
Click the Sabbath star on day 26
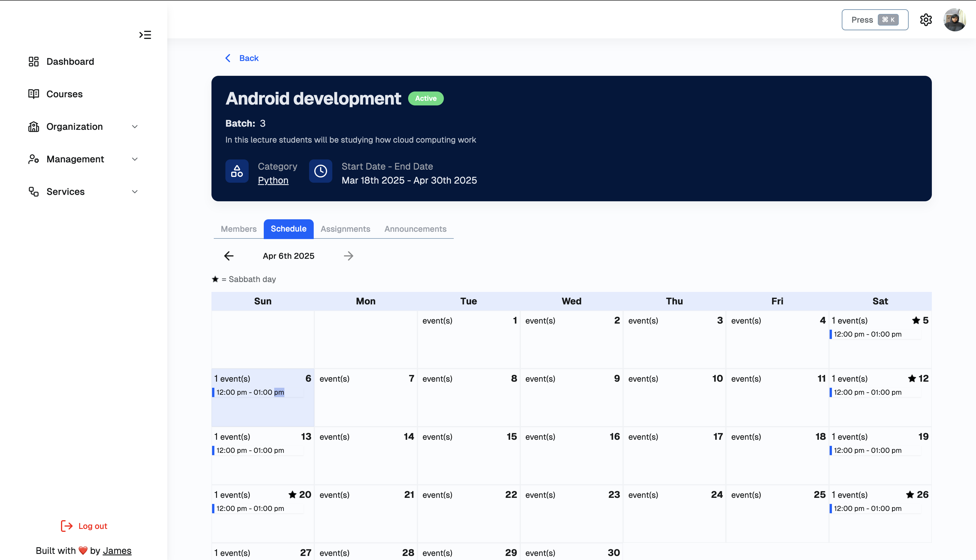(x=910, y=495)
